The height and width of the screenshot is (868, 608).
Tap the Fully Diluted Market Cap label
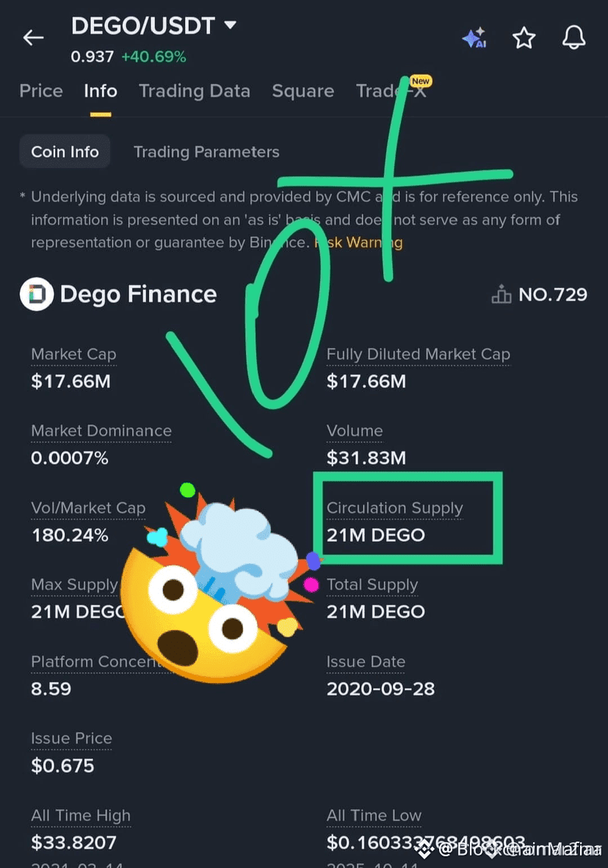point(418,354)
